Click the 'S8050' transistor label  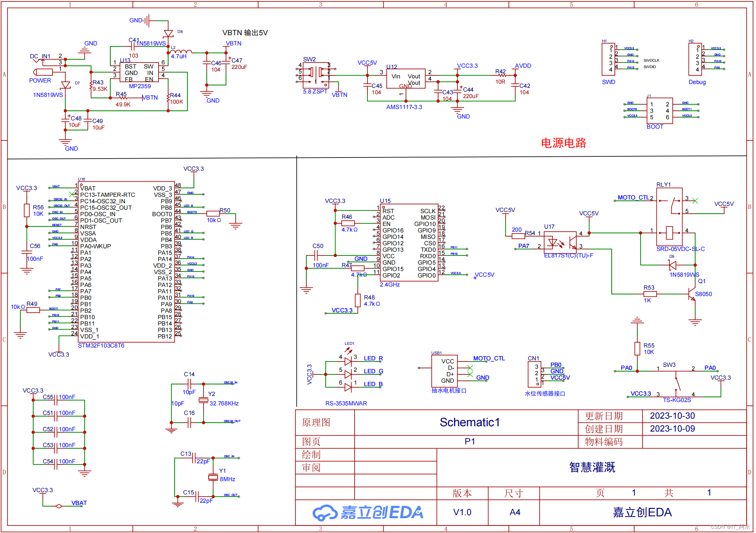[x=703, y=294]
